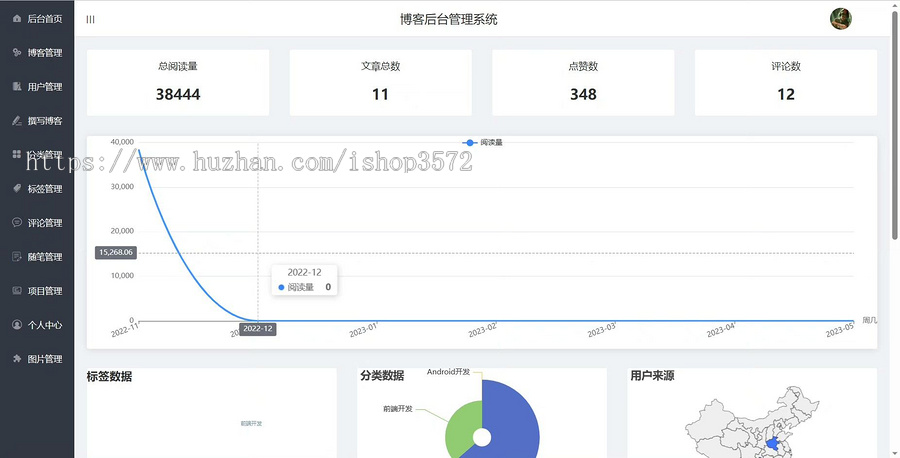Click the 撰写博客 pencil icon
The height and width of the screenshot is (458, 900).
(17, 121)
